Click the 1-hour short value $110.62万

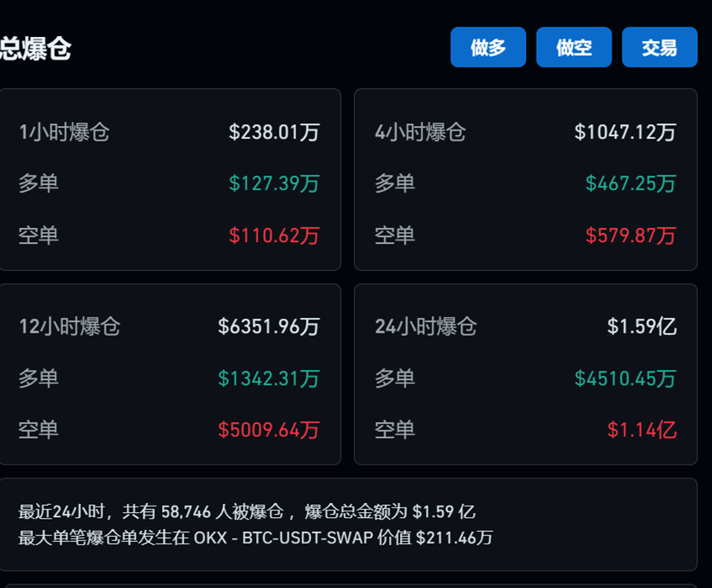(x=274, y=236)
